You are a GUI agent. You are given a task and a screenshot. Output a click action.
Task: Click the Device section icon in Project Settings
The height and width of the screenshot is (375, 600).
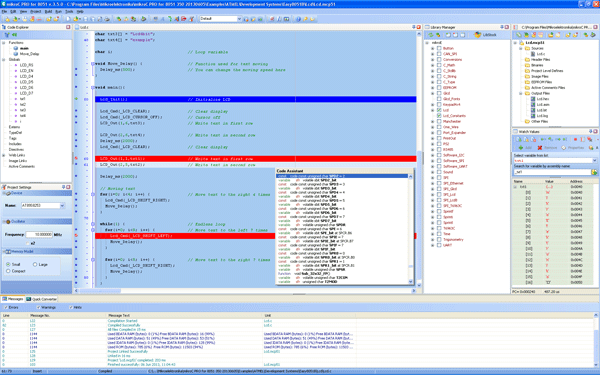7,193
